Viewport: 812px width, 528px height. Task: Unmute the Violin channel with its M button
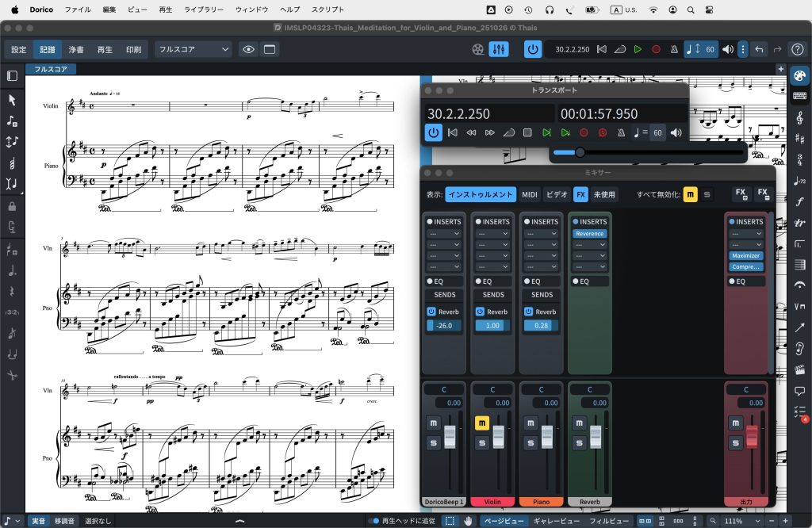pos(481,423)
